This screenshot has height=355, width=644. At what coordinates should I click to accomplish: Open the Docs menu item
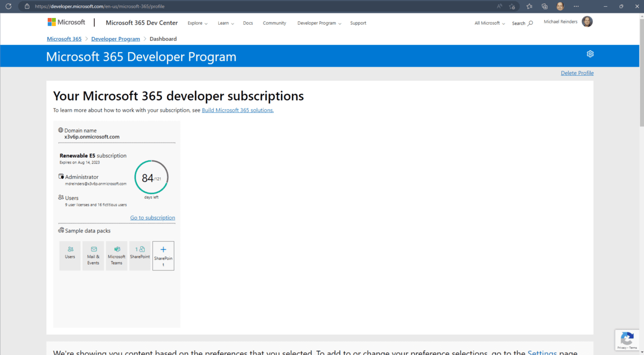pos(248,23)
